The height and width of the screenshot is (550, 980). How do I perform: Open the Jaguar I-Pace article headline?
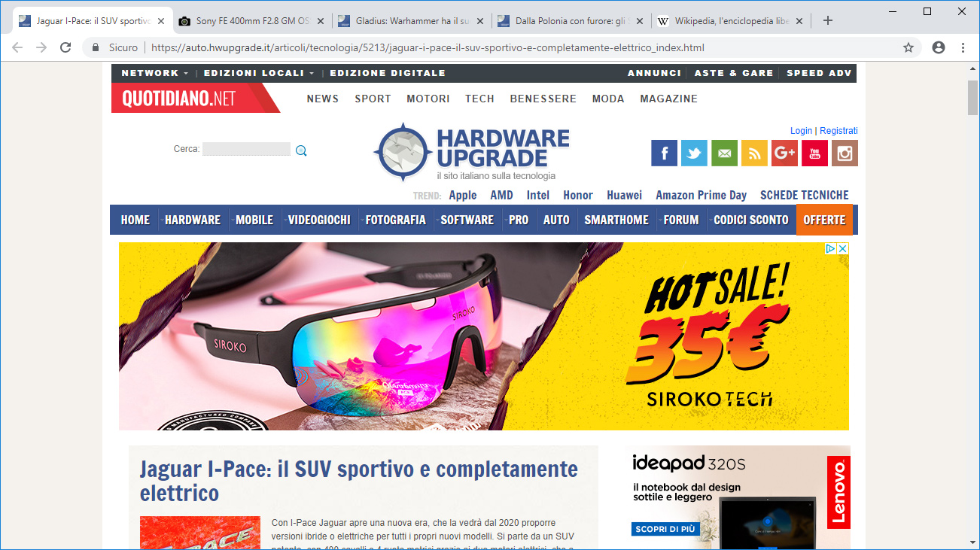359,481
